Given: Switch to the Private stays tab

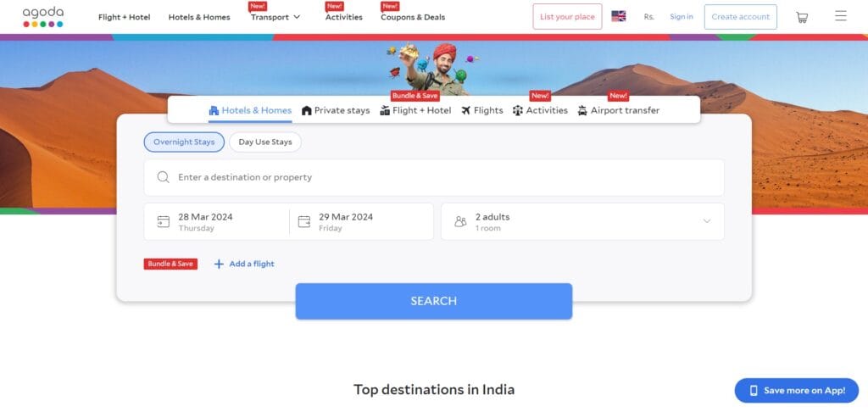Looking at the screenshot, I should coord(336,110).
